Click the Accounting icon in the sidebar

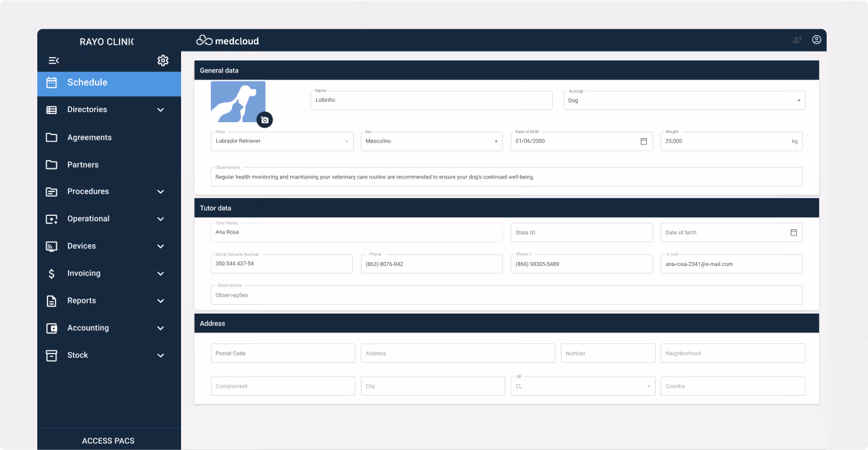click(51, 328)
